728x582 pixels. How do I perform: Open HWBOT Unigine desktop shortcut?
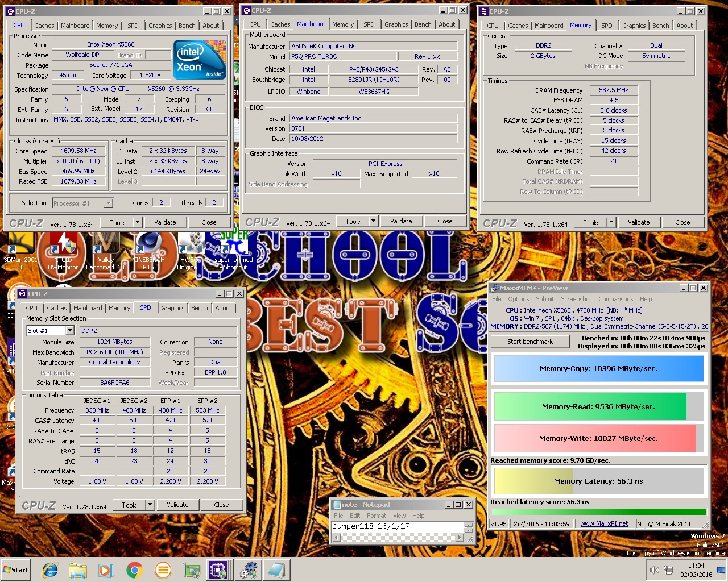[191, 250]
